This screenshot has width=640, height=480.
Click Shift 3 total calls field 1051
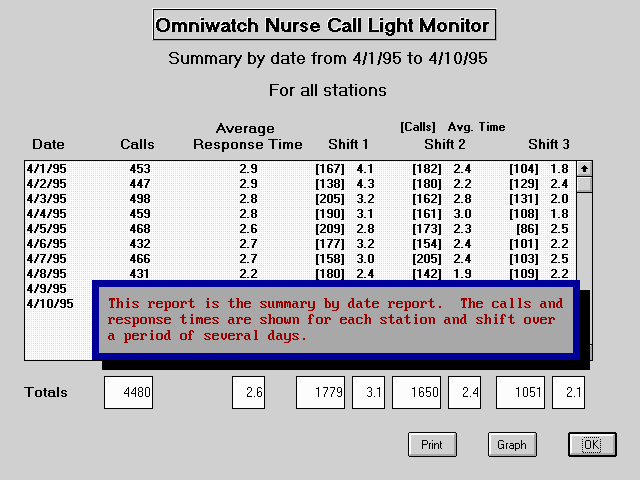(520, 393)
